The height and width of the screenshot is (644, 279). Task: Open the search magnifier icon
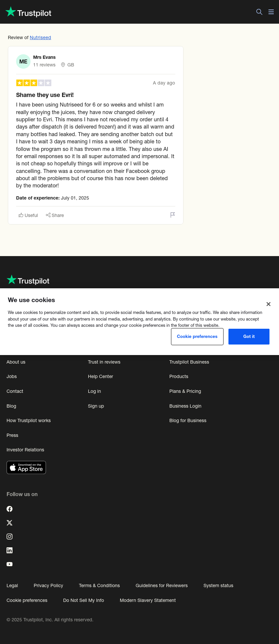(259, 12)
